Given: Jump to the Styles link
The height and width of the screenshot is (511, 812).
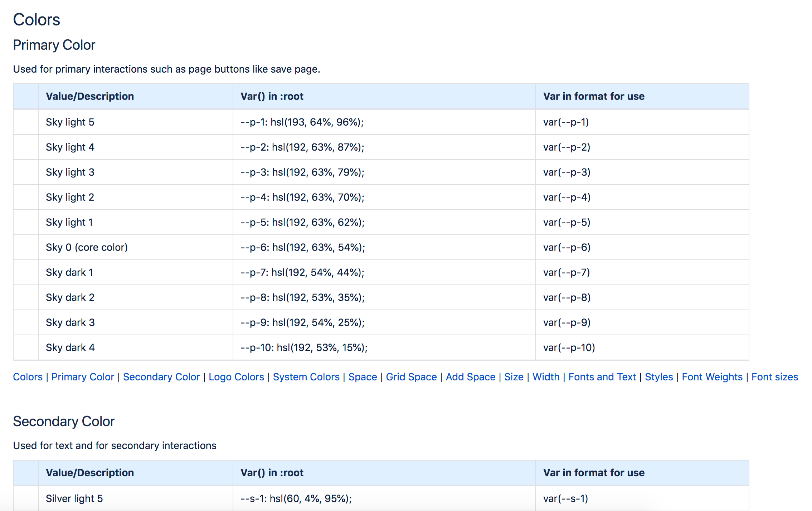Looking at the screenshot, I should point(658,377).
